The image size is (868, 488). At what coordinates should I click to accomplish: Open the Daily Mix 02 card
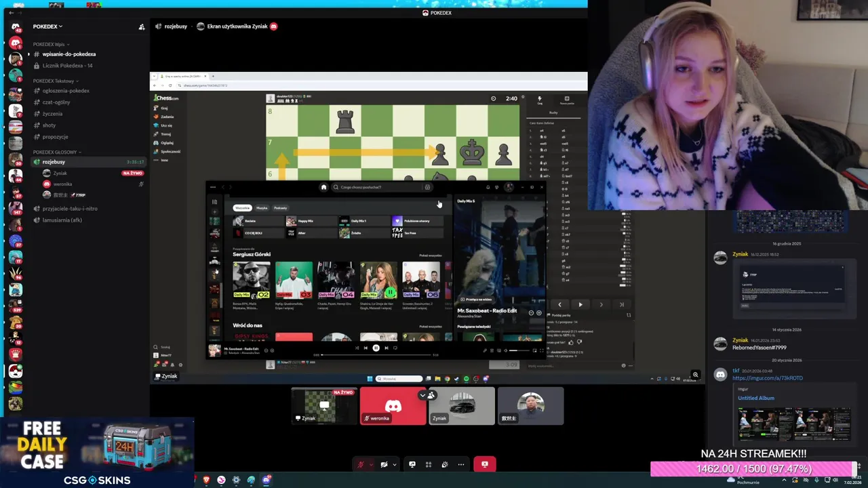coord(252,285)
